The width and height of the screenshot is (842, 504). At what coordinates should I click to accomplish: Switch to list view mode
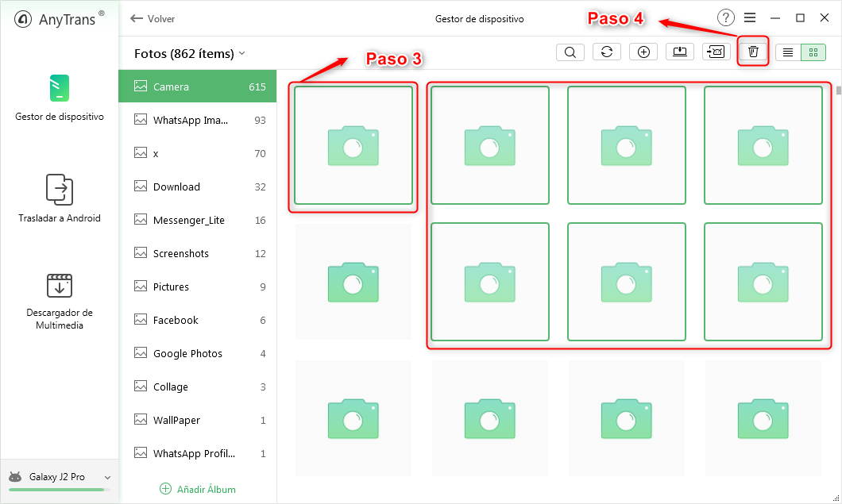coord(787,52)
